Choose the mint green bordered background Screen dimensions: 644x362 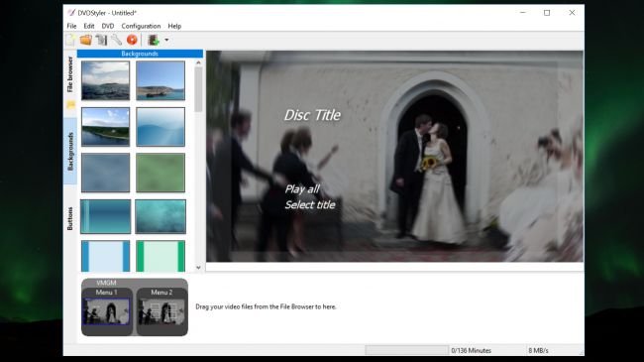(161, 256)
